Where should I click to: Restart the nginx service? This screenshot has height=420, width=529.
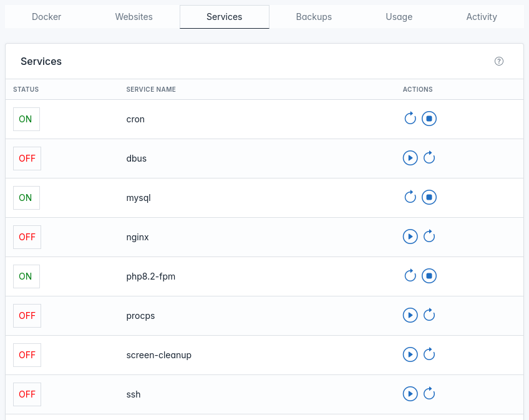coord(429,237)
